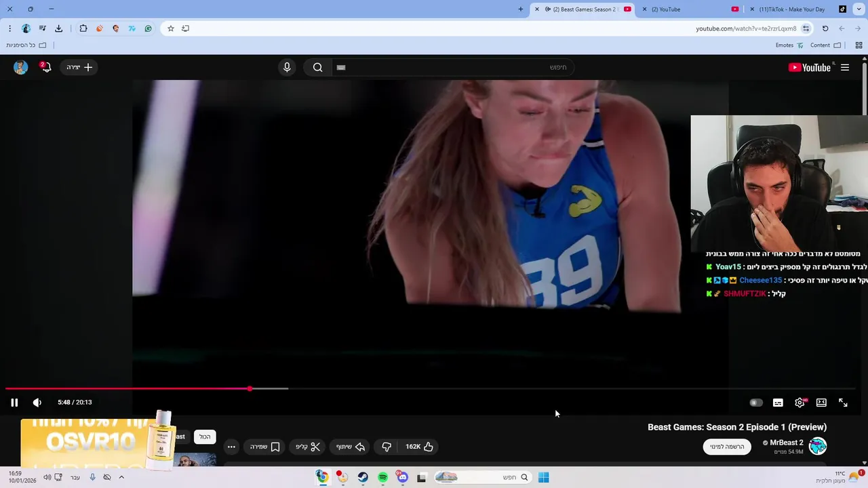Select the Beast Games: Season 2 tab

pos(585,9)
